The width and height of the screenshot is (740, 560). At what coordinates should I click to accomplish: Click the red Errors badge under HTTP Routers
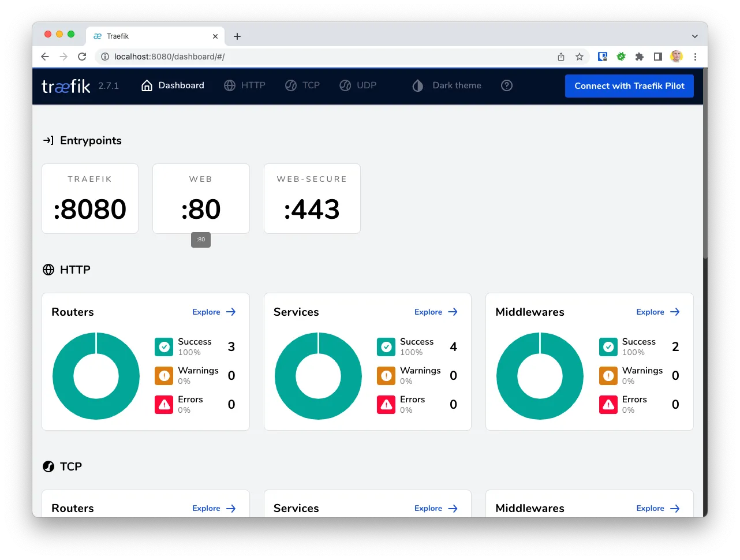[x=163, y=405]
